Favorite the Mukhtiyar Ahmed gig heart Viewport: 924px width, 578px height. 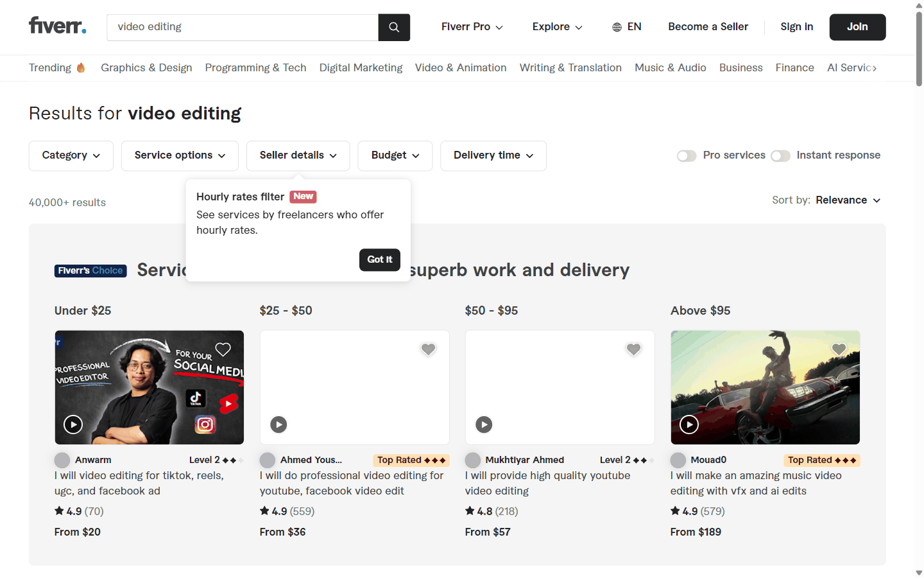tap(633, 349)
